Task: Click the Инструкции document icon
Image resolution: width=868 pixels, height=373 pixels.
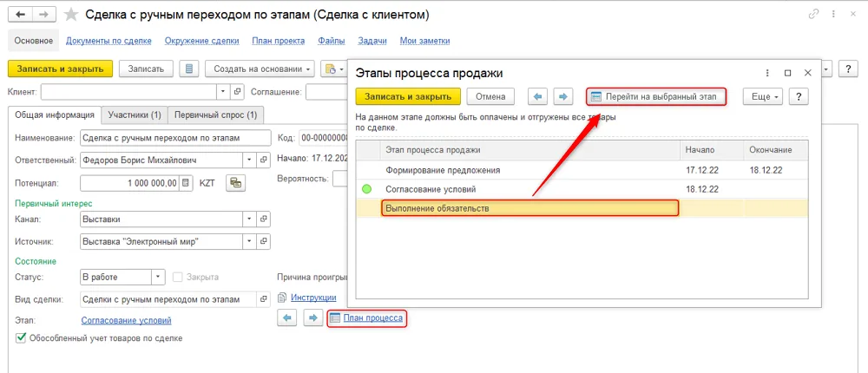Action: click(x=283, y=298)
